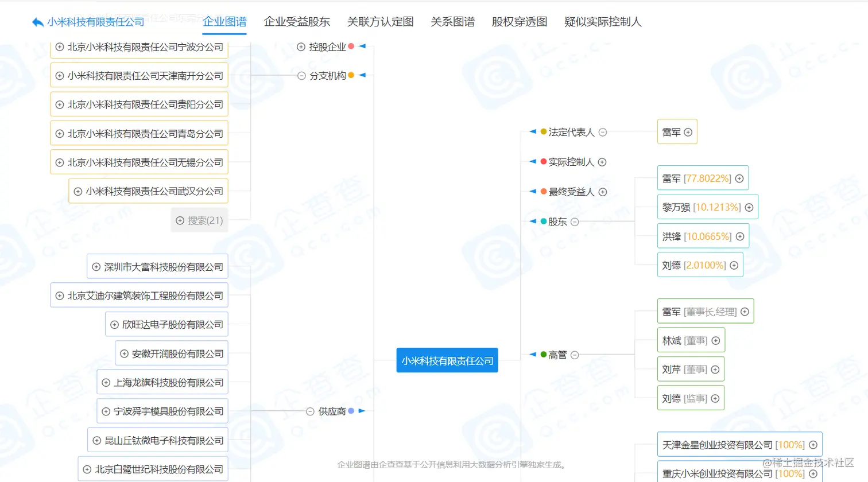Click the orange dot beside 分支机构
This screenshot has width=868, height=482.
click(x=351, y=75)
